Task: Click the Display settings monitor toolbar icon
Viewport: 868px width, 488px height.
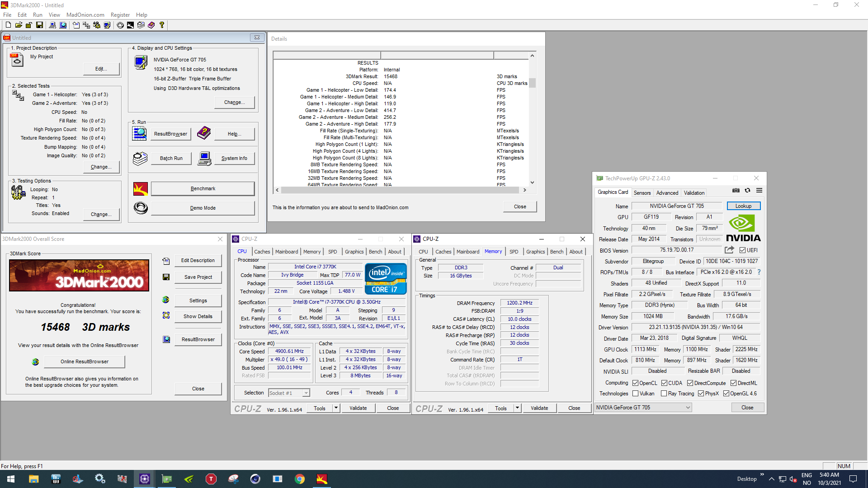Action: pyautogui.click(x=107, y=25)
